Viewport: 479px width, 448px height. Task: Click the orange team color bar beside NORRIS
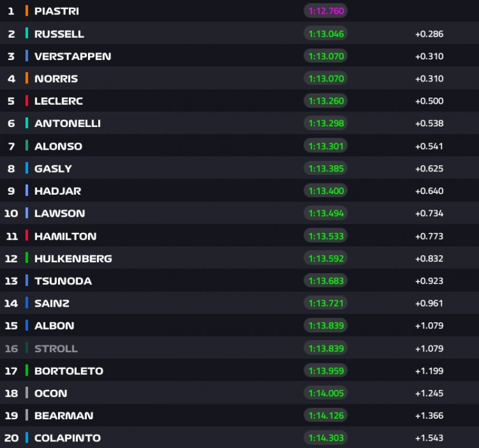pos(27,78)
